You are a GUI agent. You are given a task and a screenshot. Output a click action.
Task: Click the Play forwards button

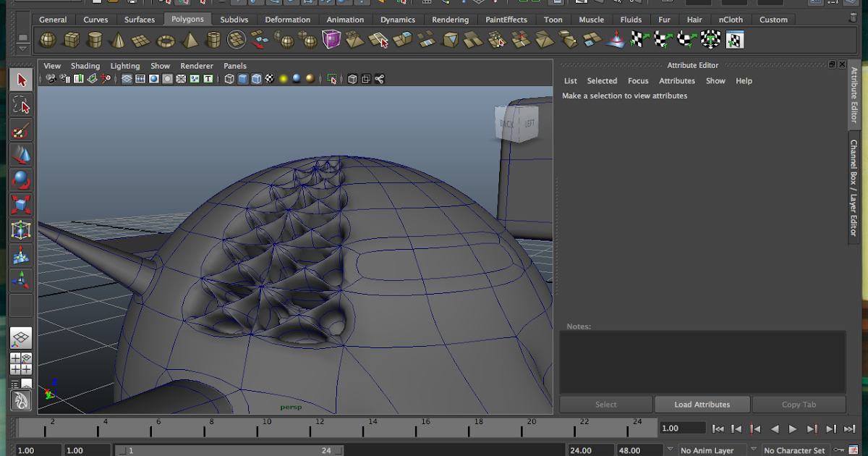793,428
